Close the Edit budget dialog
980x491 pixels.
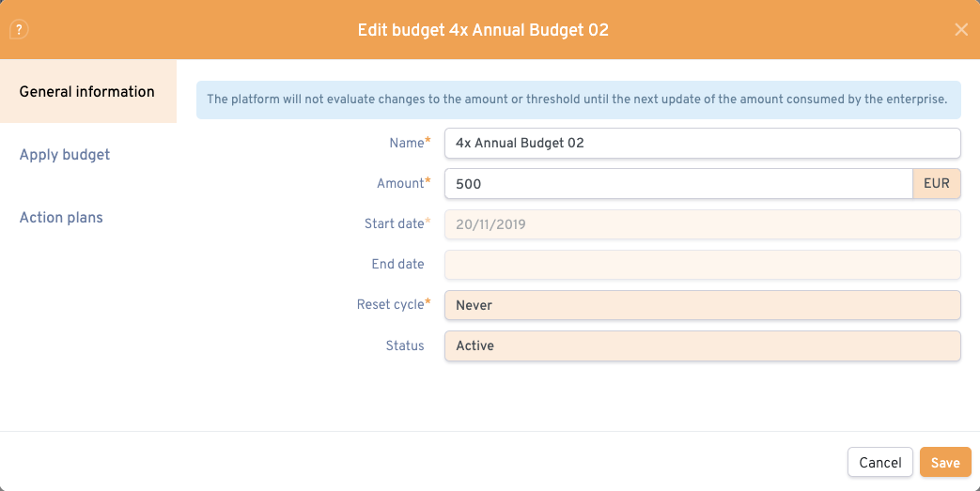coord(961,29)
